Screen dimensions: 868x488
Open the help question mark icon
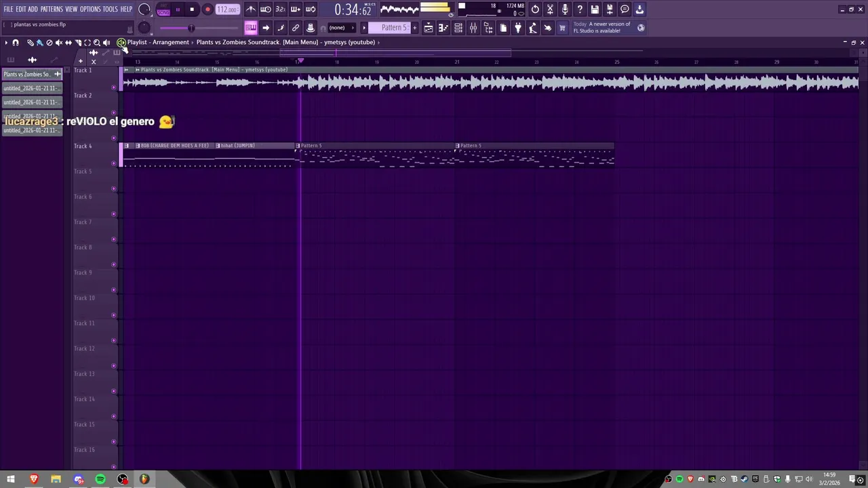pyautogui.click(x=580, y=9)
